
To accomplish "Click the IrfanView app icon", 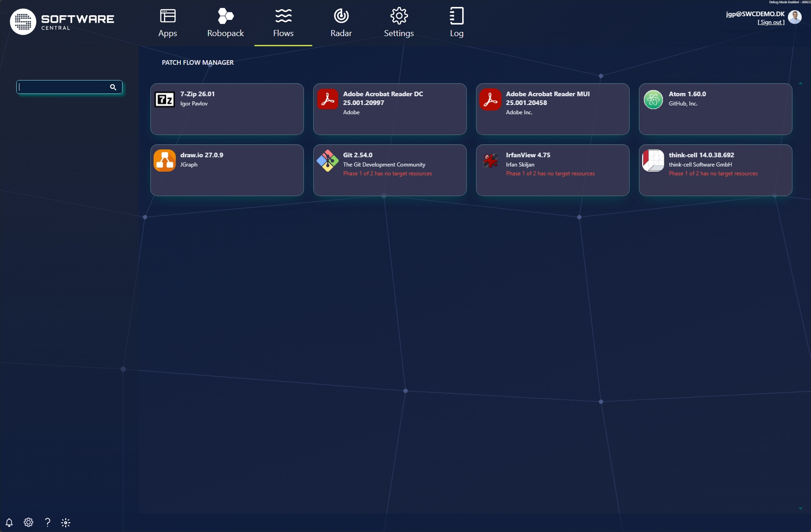I will (x=490, y=161).
